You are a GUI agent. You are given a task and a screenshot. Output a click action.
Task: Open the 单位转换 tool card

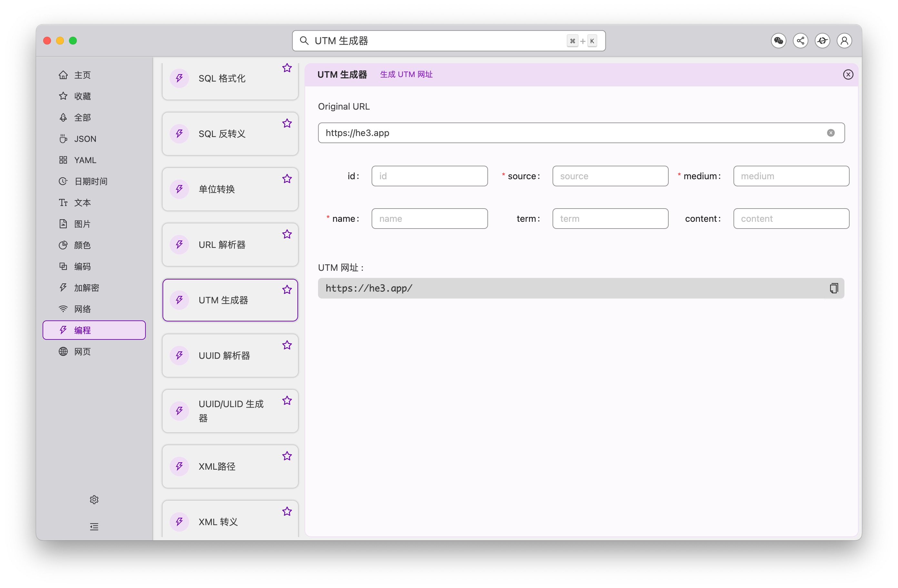click(x=230, y=189)
